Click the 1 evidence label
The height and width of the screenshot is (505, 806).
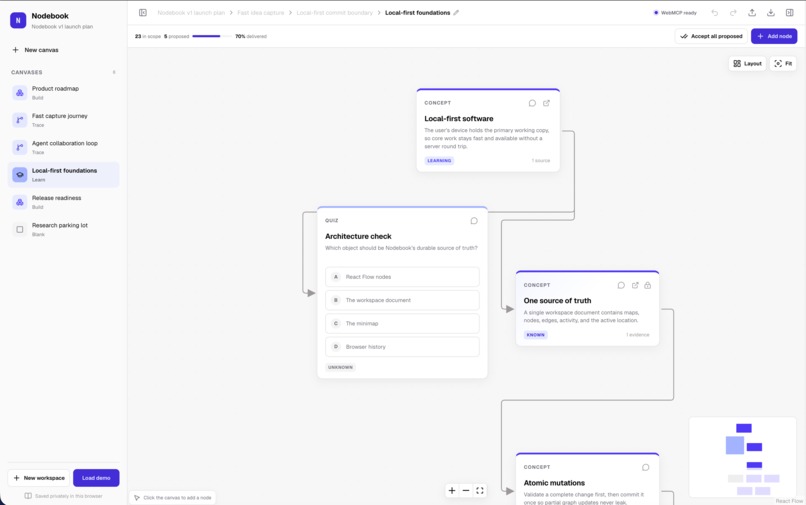click(637, 335)
